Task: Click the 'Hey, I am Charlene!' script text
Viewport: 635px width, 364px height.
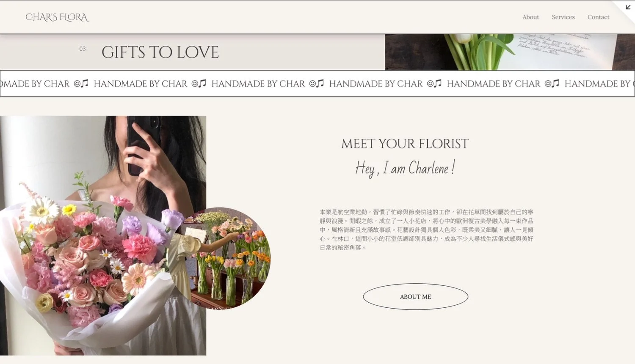Action: tap(405, 168)
